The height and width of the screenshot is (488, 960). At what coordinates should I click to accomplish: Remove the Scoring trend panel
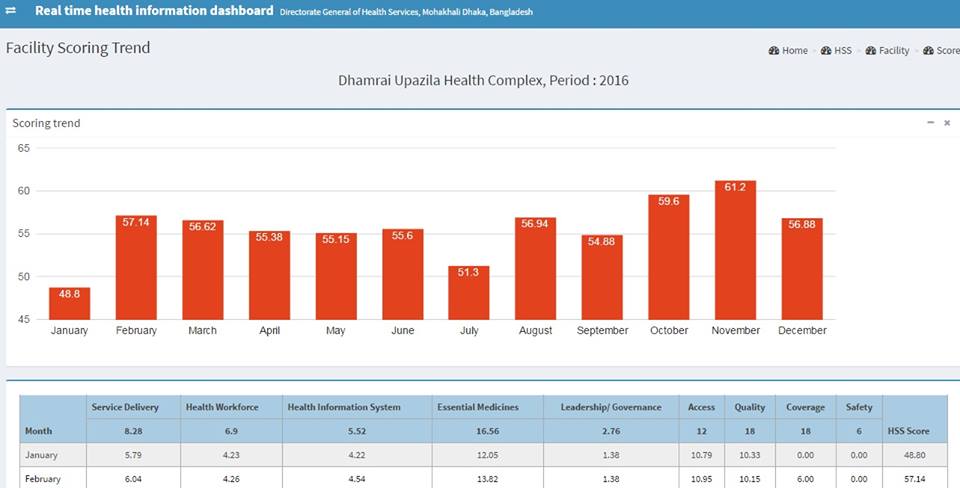947,123
